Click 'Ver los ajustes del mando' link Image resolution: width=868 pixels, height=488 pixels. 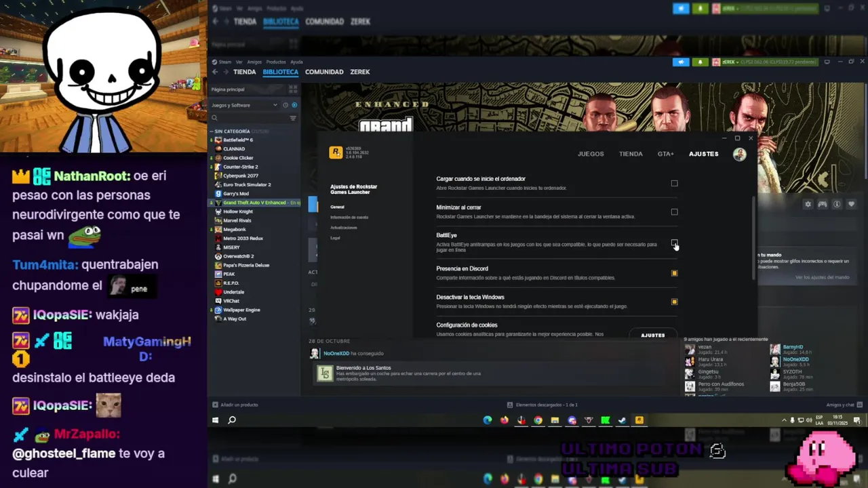(x=823, y=277)
